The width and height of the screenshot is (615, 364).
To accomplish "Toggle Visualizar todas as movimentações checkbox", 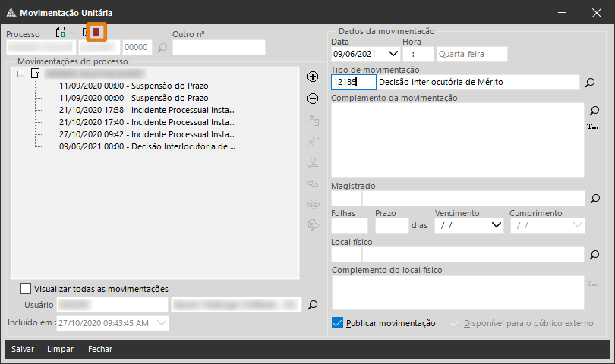I will (26, 289).
